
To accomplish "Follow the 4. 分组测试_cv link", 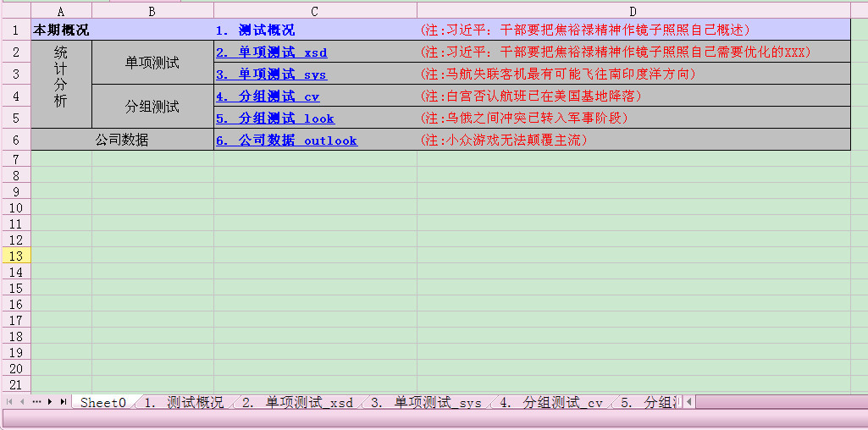I will click(x=268, y=96).
